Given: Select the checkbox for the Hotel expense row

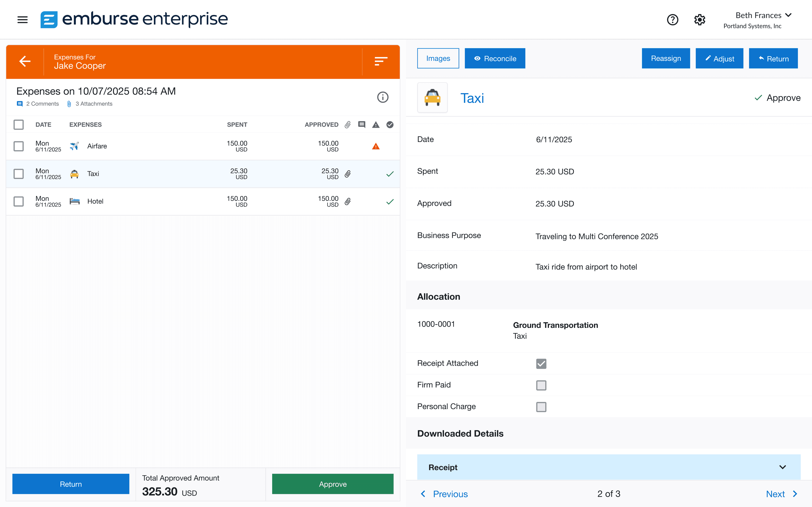Looking at the screenshot, I should pos(18,201).
